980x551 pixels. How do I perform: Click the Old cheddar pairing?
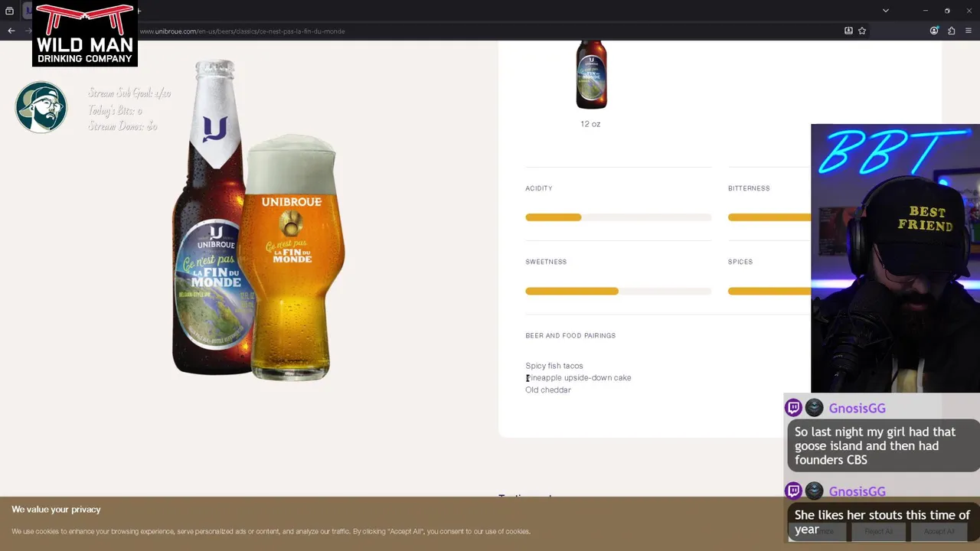tap(548, 390)
